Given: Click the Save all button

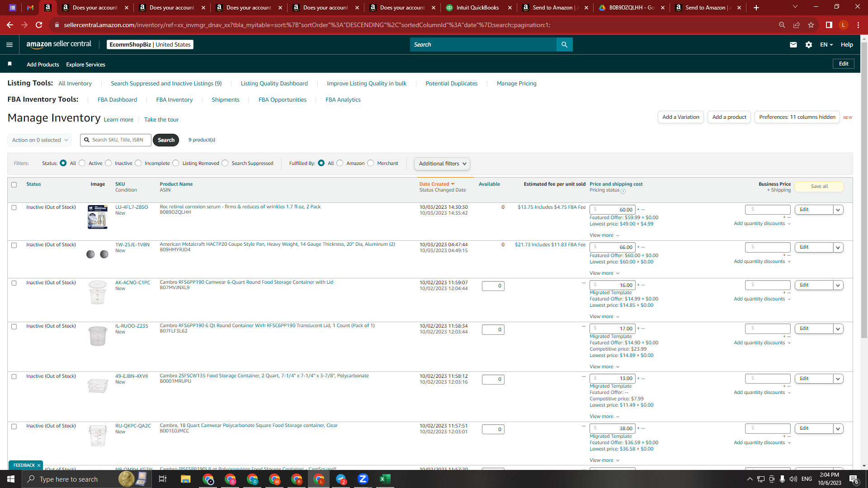Looking at the screenshot, I should coord(819,187).
